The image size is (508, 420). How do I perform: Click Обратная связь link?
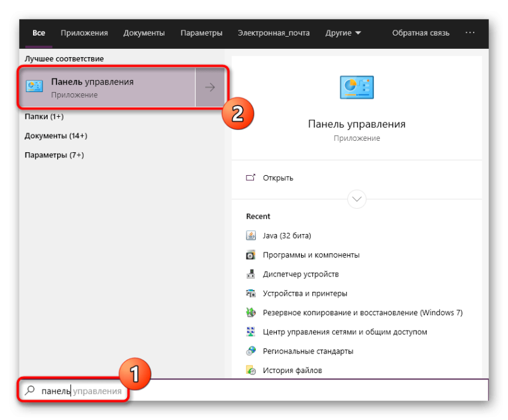(420, 33)
